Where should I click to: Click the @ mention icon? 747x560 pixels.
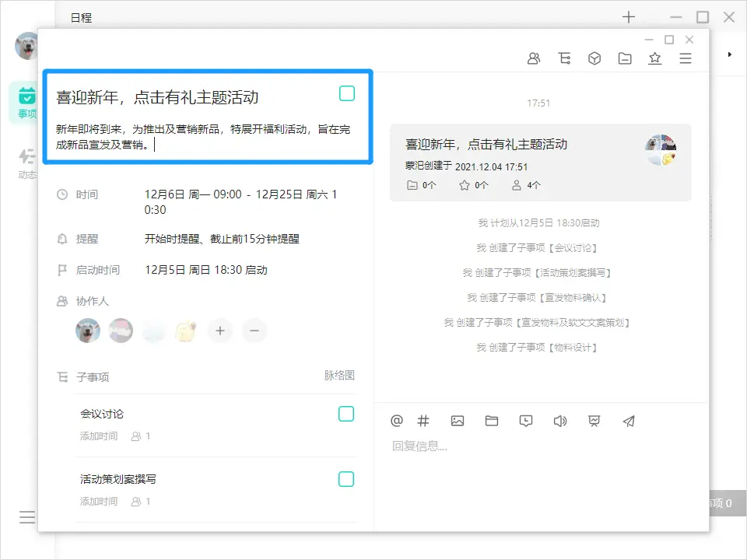pos(396,421)
